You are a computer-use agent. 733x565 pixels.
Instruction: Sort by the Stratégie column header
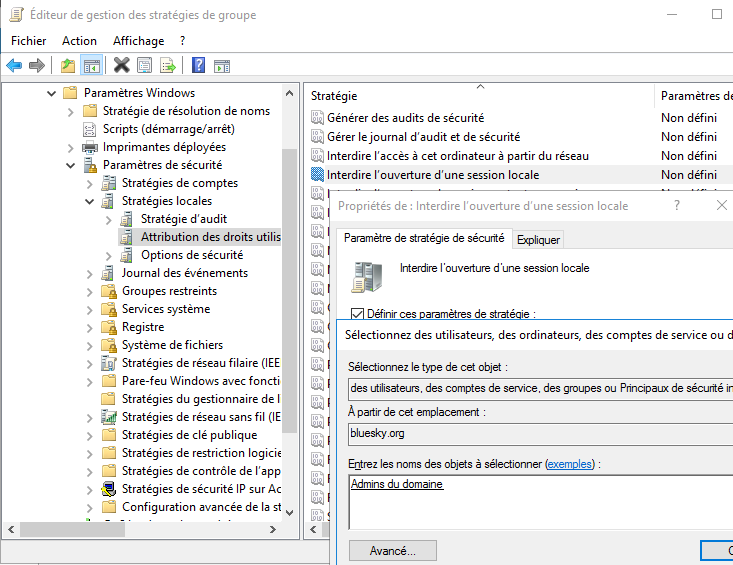pyautogui.click(x=479, y=96)
